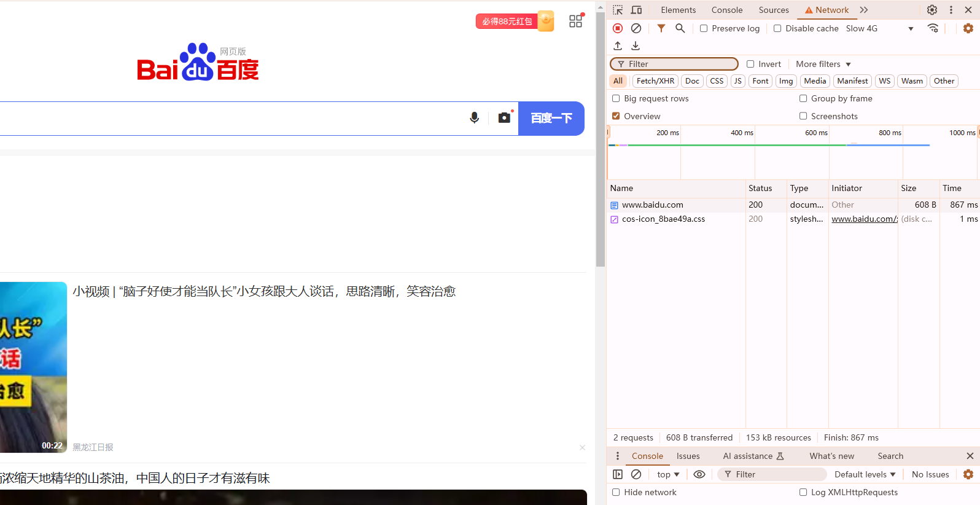Open AI assistance drawer tab
This screenshot has width=980, height=505.
pyautogui.click(x=753, y=456)
